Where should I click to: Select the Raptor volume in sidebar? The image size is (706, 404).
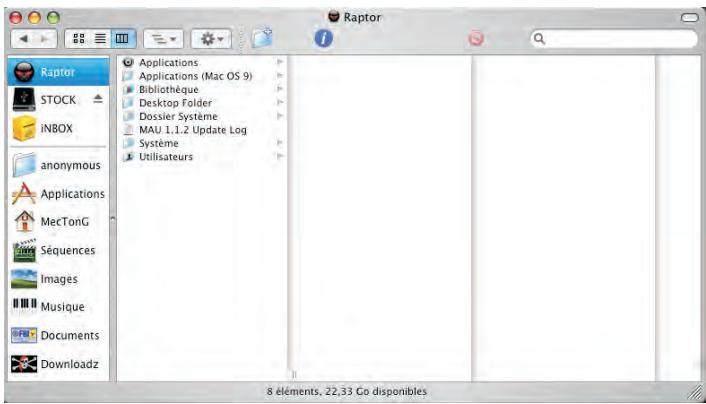(58, 72)
